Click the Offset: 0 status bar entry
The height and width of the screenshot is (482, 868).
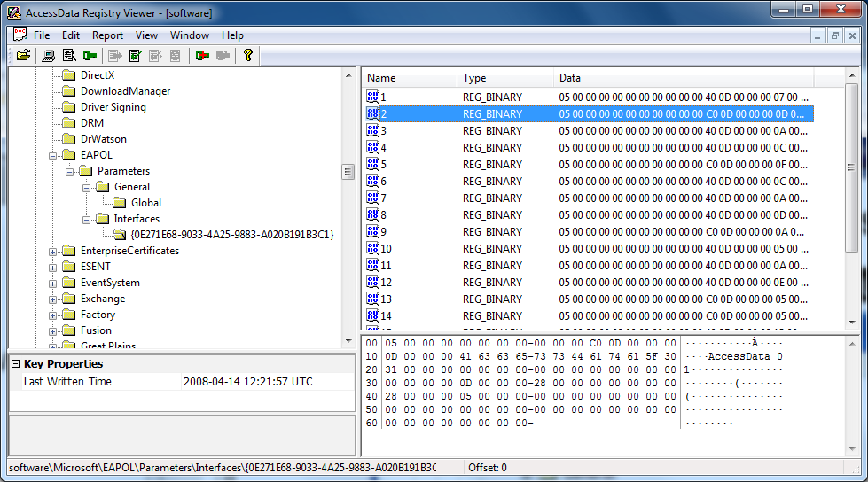click(488, 468)
